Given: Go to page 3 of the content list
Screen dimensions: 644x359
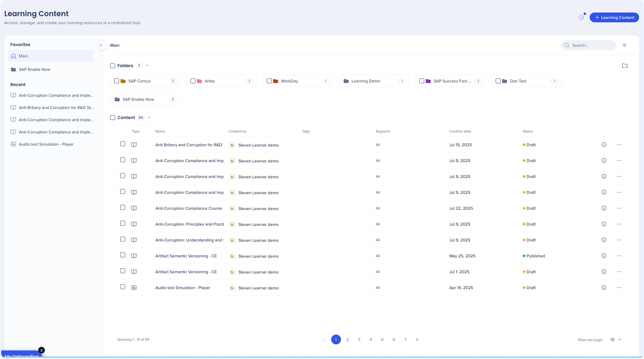Looking at the screenshot, I should pos(359,339).
